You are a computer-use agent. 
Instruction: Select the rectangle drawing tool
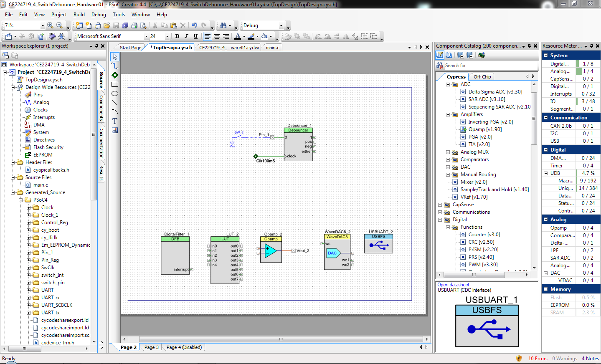(x=115, y=84)
